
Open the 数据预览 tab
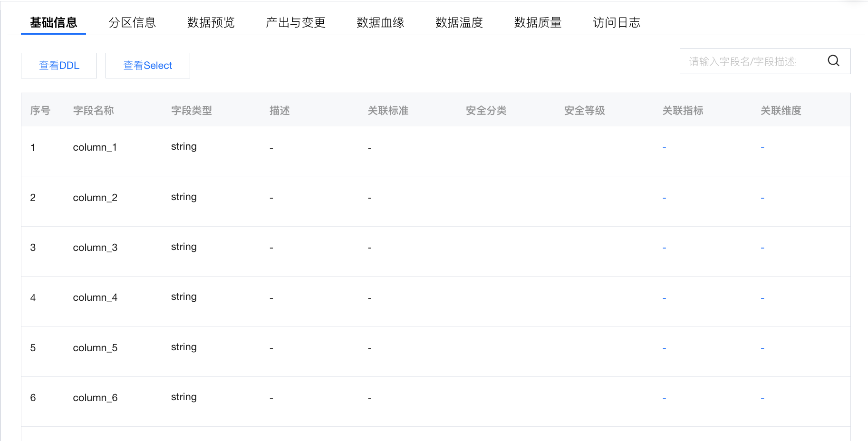coord(211,22)
